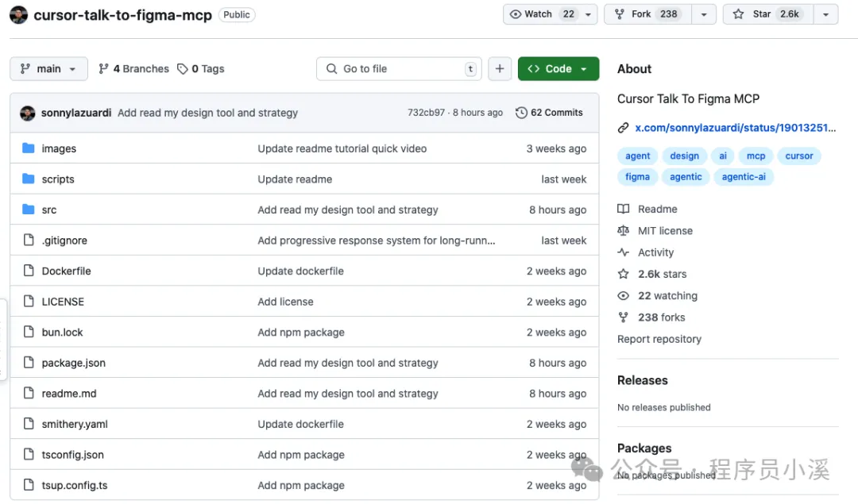Expand the Watch notifications dropdown arrow

[x=588, y=14]
